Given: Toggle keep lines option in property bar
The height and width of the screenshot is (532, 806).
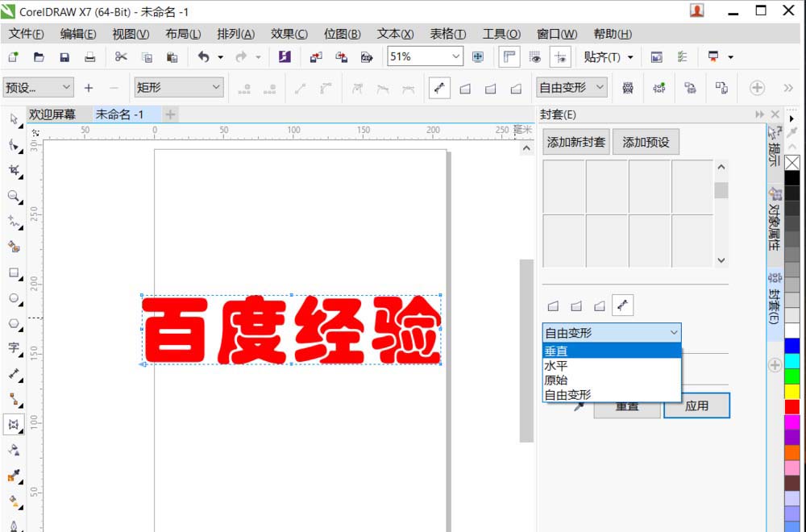Looking at the screenshot, I should (x=628, y=88).
